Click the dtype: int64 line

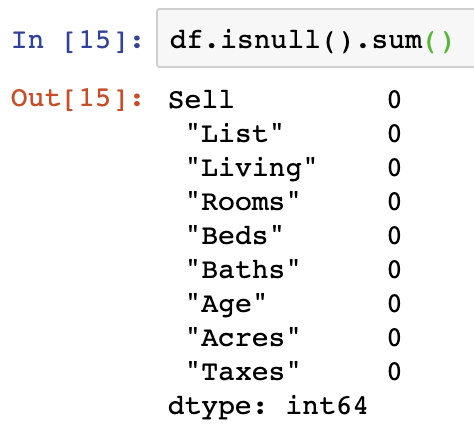268,407
